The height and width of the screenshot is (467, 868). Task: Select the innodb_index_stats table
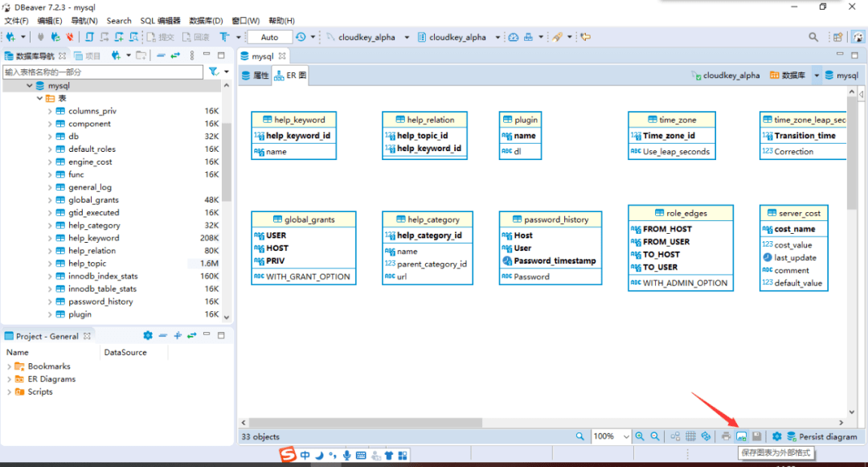coord(103,277)
